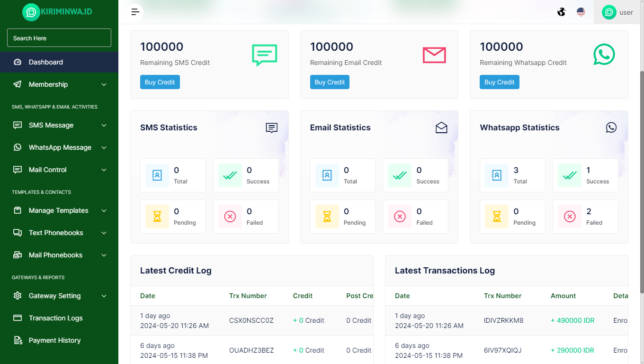Click the pink email envelope credit icon
The image size is (644, 364).
point(434,55)
